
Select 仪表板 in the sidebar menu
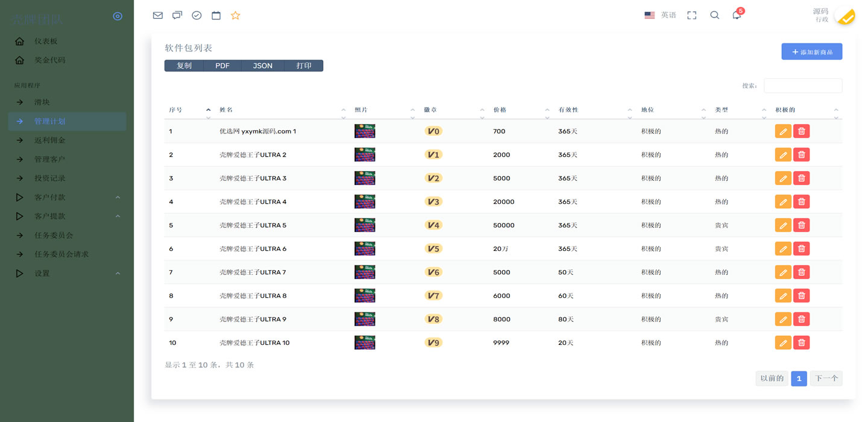tap(46, 41)
